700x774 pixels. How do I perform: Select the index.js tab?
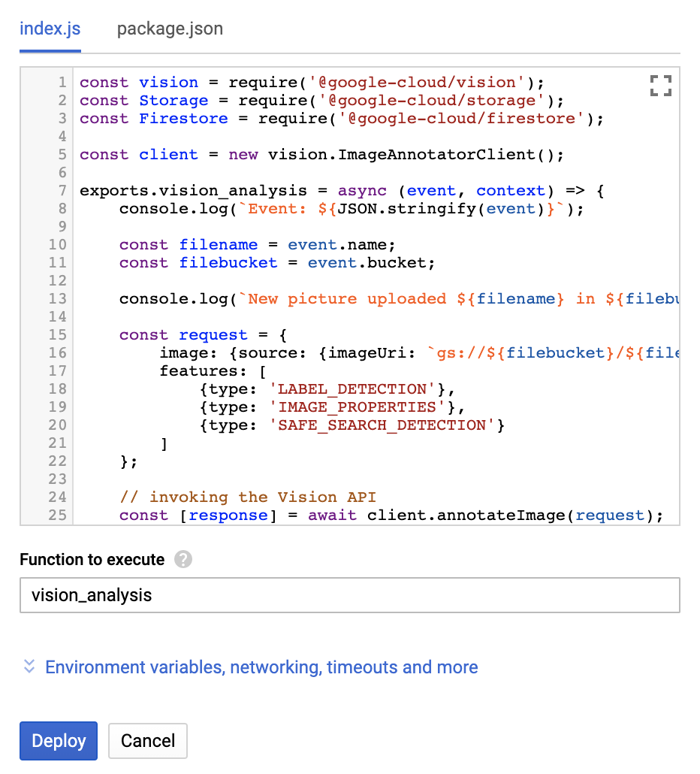pos(50,29)
